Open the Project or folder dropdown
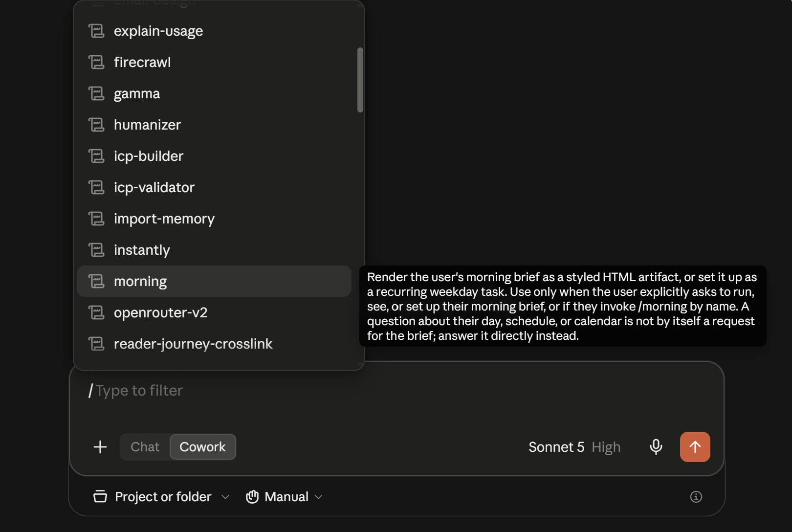The height and width of the screenshot is (532, 792). tap(161, 497)
